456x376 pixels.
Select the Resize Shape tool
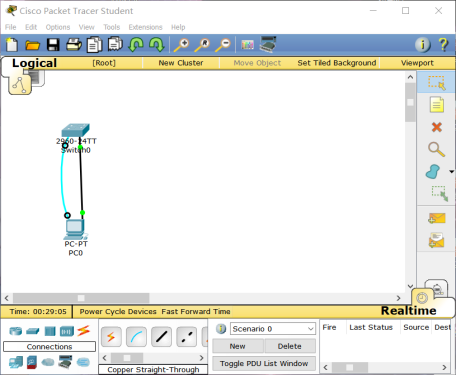coord(440,193)
